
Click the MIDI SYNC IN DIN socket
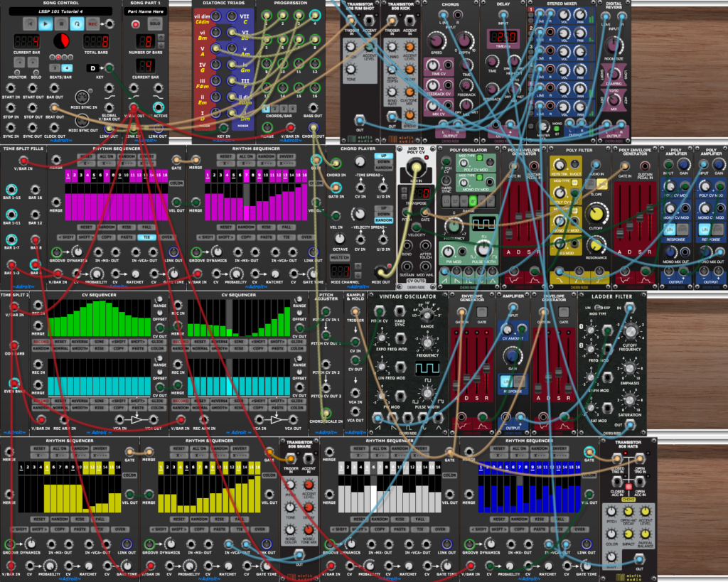click(x=82, y=97)
